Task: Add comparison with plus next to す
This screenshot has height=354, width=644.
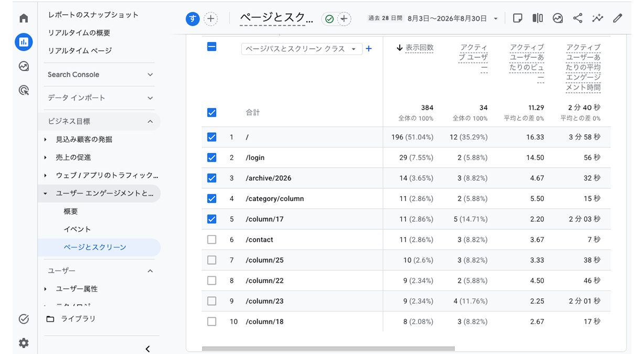Action: (x=210, y=19)
